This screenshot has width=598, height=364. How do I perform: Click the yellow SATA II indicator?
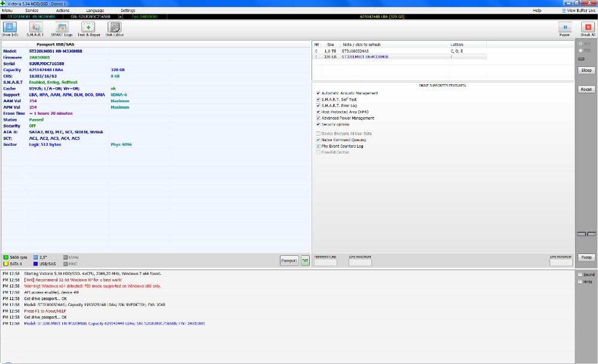coord(6,264)
